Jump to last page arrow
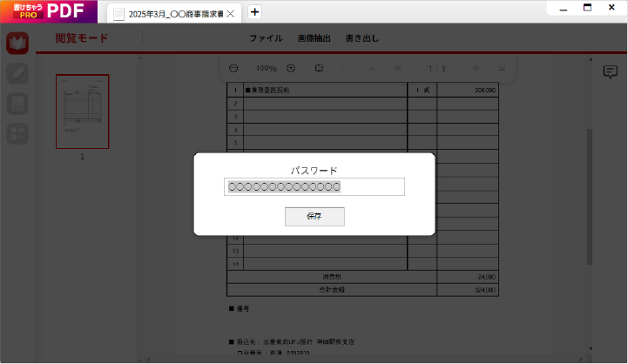Image resolution: width=628 pixels, height=364 pixels. point(502,69)
